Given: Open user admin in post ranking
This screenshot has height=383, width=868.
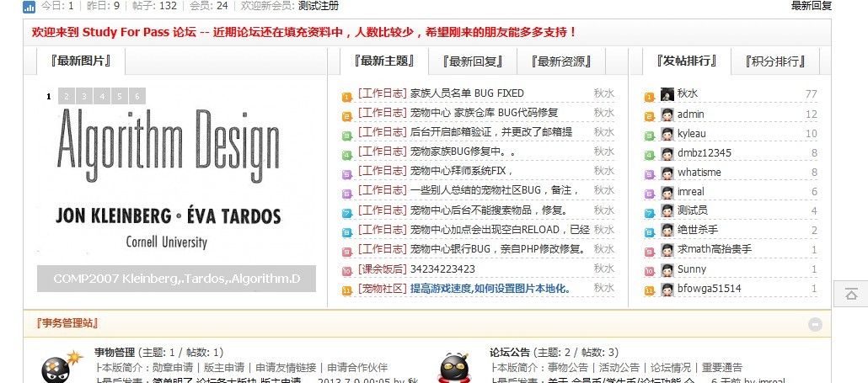Looking at the screenshot, I should (x=690, y=114).
